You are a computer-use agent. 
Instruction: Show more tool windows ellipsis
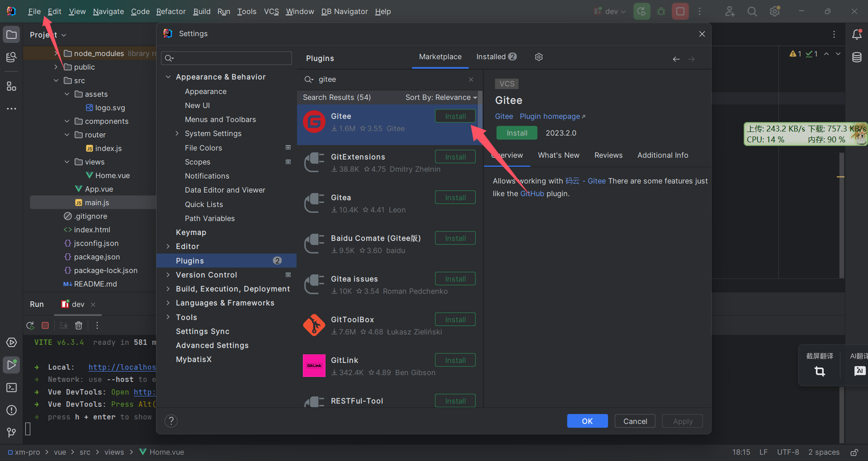(12, 108)
